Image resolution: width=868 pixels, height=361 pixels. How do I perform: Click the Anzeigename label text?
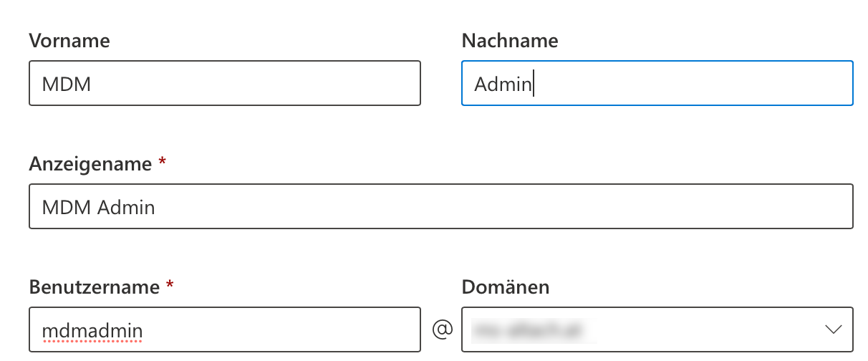click(90, 164)
